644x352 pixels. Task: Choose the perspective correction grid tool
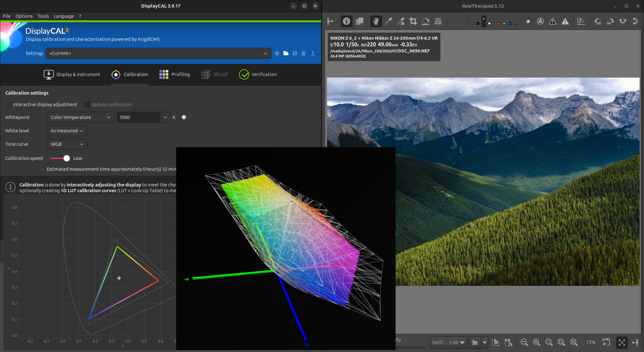tap(438, 21)
